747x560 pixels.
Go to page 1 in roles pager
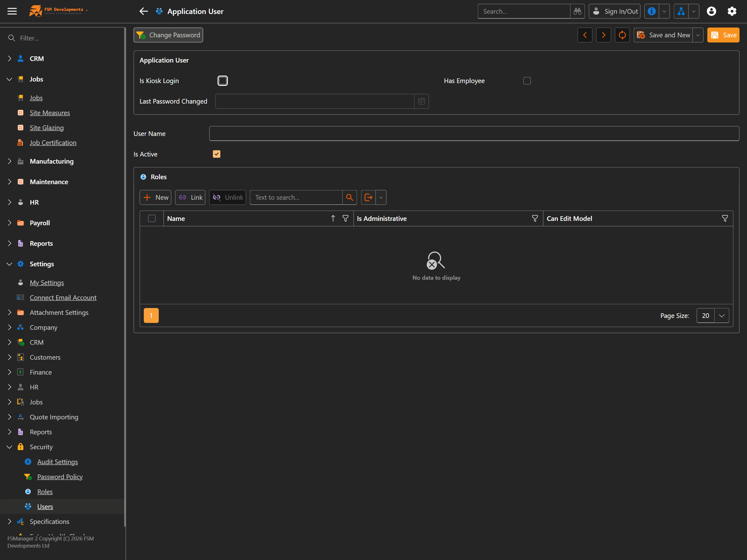tap(151, 315)
